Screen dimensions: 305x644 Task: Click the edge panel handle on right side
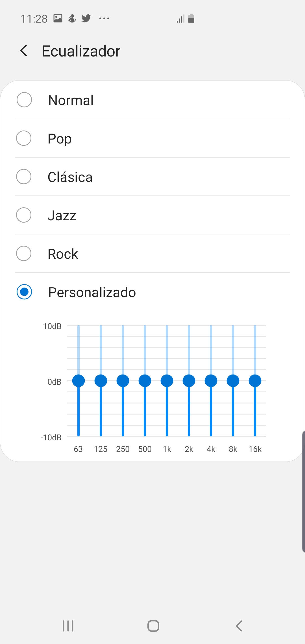[x=303, y=491]
